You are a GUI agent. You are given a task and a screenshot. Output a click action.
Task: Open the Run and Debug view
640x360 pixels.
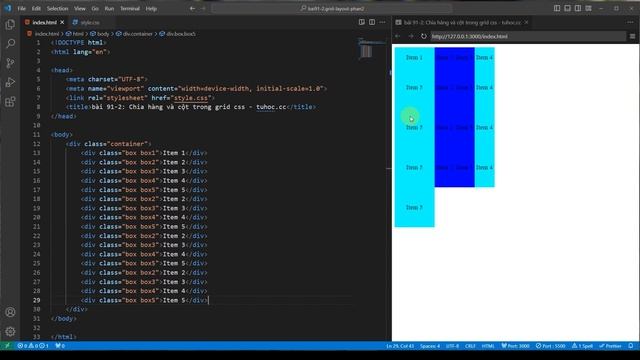(x=10, y=82)
